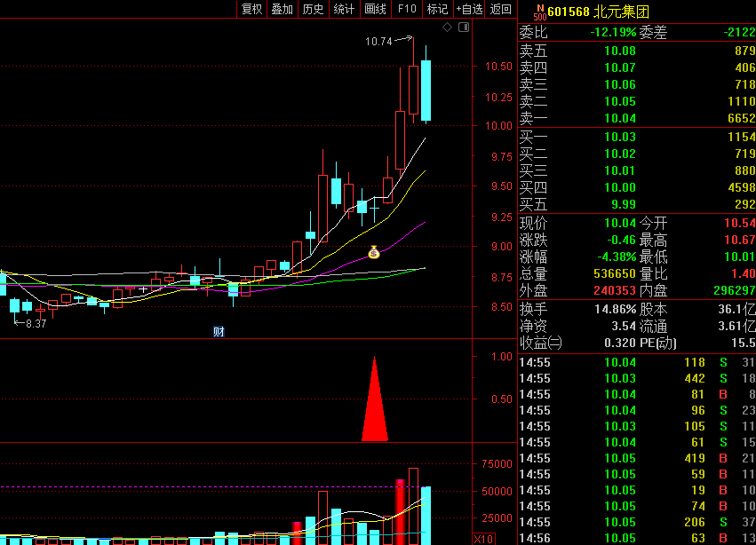Click volume axis label 75000

click(497, 464)
